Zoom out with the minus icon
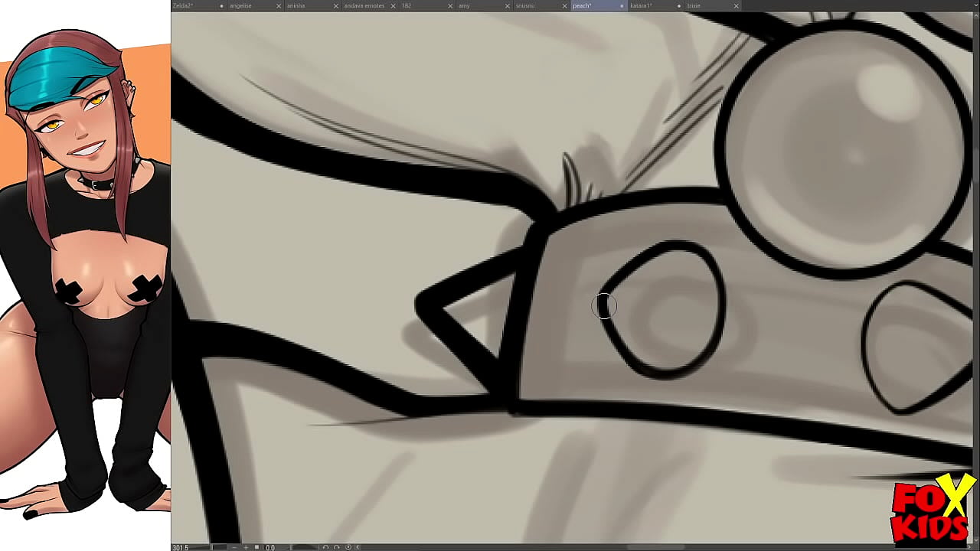Screen dimensions: 980x551 (x=235, y=547)
